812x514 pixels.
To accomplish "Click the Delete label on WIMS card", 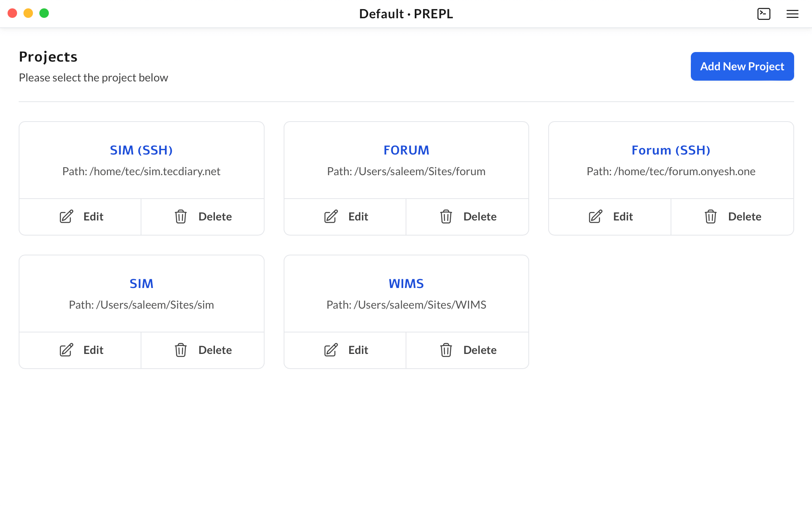I will click(x=479, y=350).
